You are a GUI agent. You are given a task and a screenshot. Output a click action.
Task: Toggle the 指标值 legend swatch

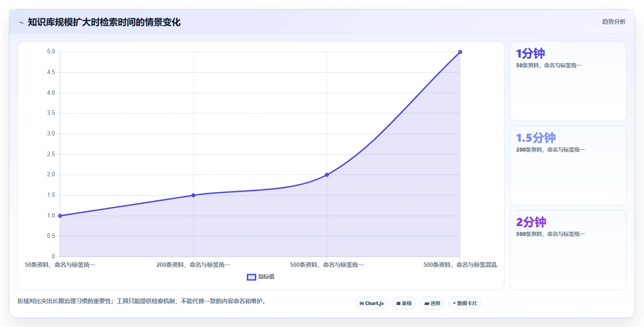(x=251, y=277)
